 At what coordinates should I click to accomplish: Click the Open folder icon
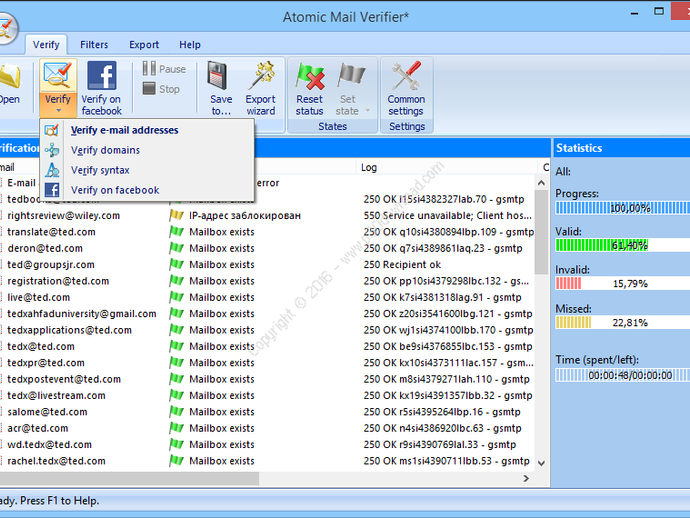tap(10, 76)
